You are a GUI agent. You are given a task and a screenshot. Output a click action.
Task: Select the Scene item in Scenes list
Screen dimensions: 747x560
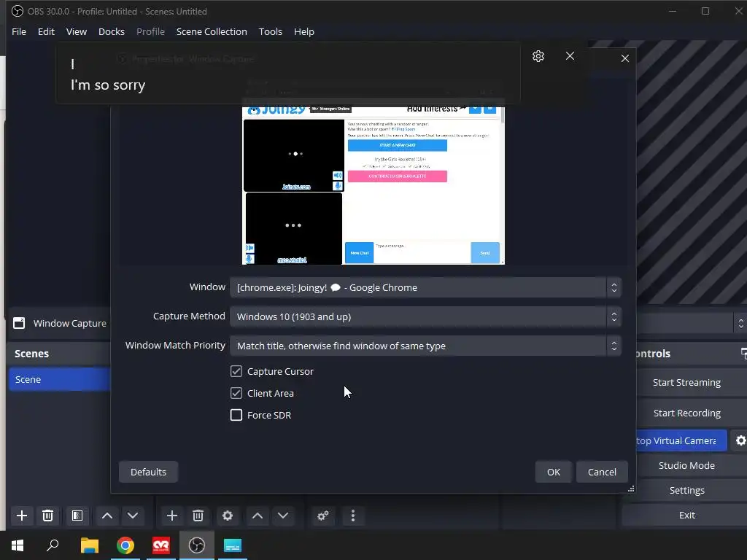[59, 379]
